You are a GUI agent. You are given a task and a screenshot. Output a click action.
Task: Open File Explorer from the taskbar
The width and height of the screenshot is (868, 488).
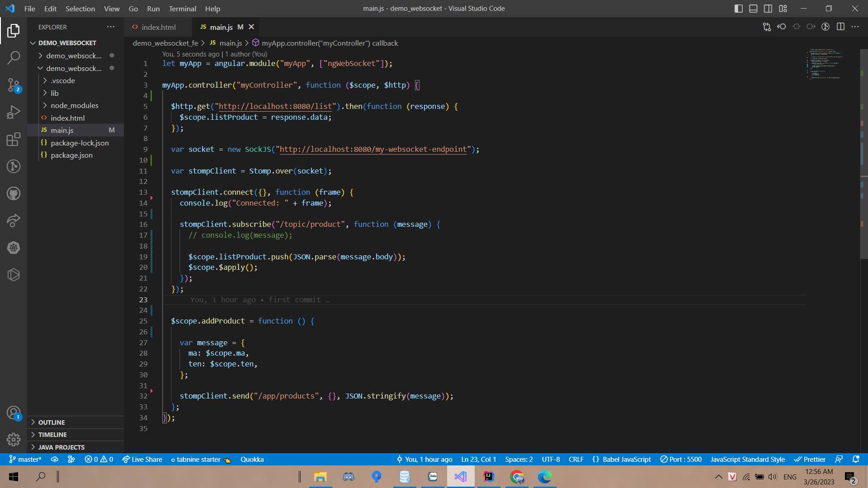coord(321,477)
